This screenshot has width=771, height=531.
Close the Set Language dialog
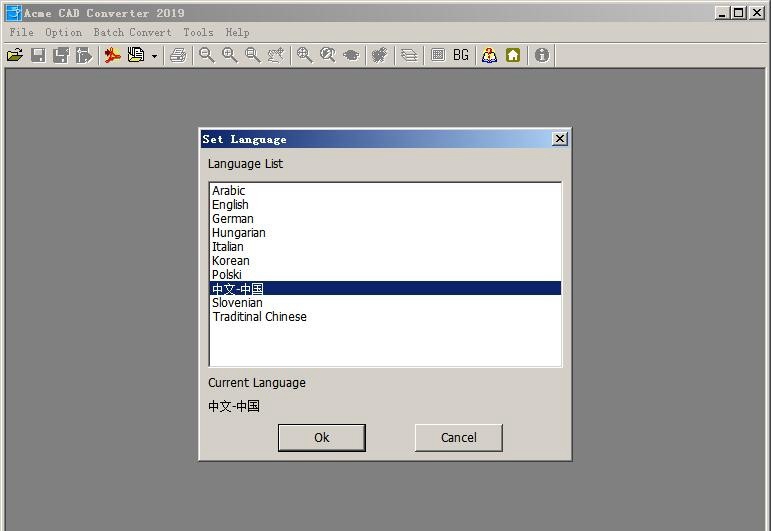[x=560, y=139]
